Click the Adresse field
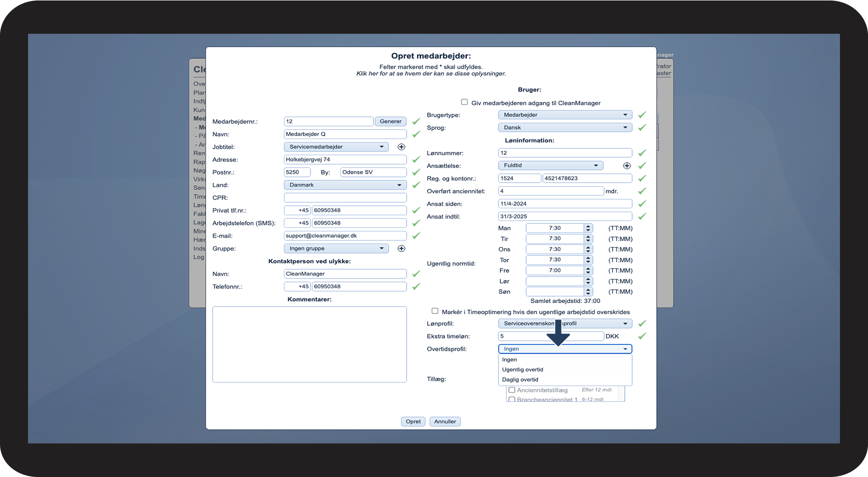 pyautogui.click(x=345, y=160)
